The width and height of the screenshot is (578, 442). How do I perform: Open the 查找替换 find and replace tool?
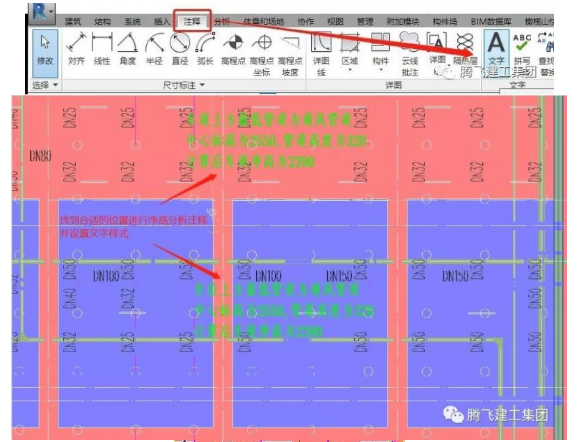click(546, 55)
